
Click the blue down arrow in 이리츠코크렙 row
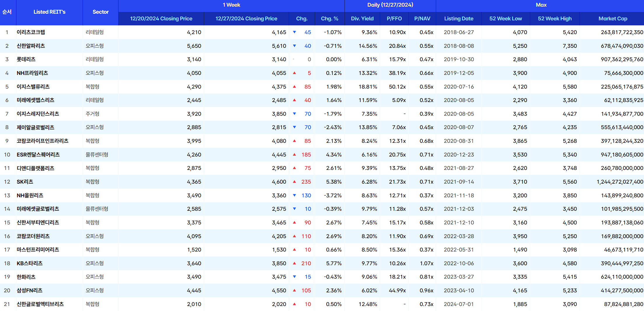pos(294,32)
